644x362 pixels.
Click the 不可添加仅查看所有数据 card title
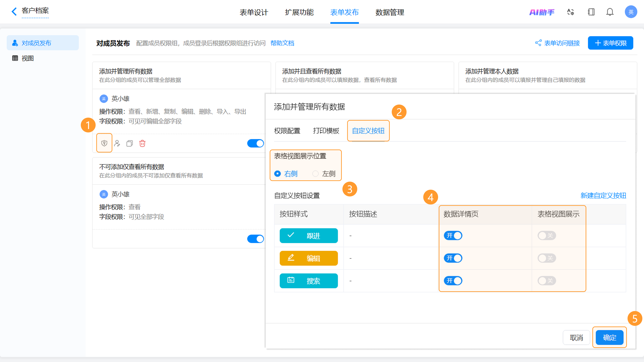point(131,167)
